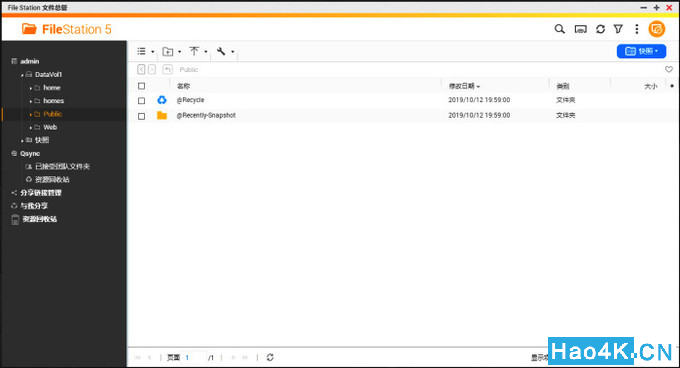Click the orange network media player icon
This screenshot has height=368, width=680.
coord(657,29)
